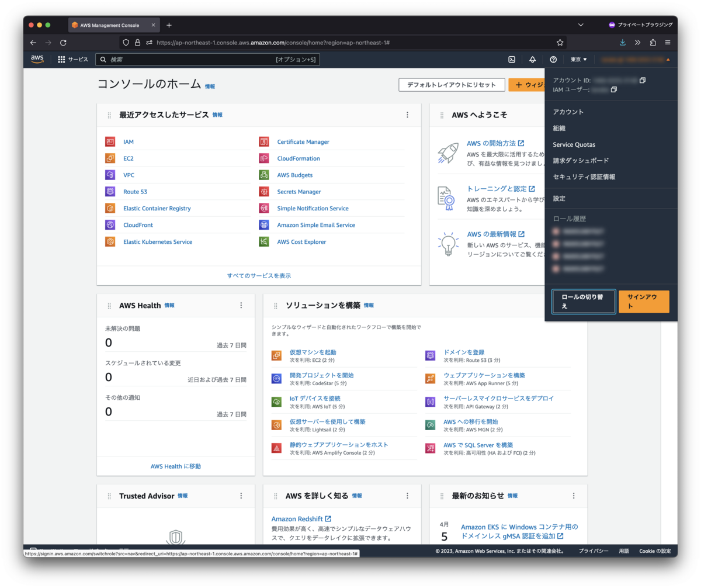The width and height of the screenshot is (701, 588).
Task: Select '組織' in account menu
Action: pos(559,128)
